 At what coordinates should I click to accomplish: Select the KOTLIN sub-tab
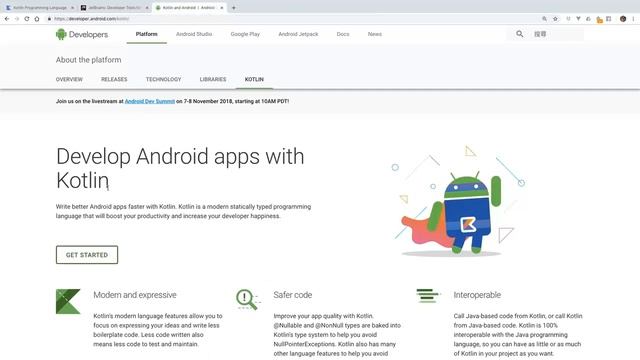coord(254,79)
